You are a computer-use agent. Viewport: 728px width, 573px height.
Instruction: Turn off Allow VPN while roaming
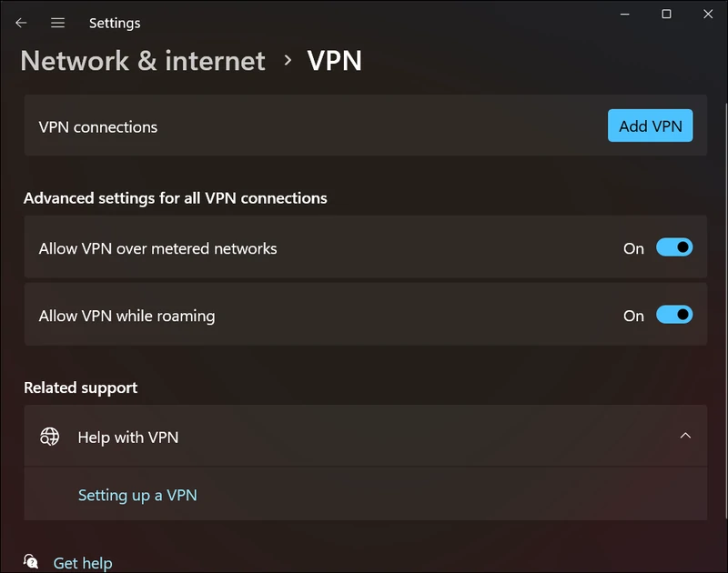(x=674, y=315)
